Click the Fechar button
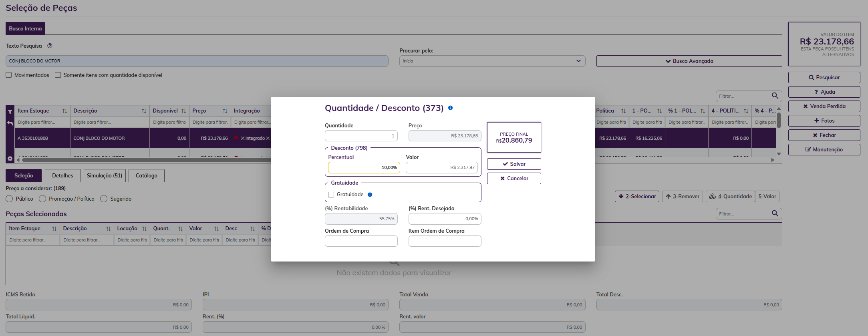Screen dimensions: 868x336 point(824,135)
